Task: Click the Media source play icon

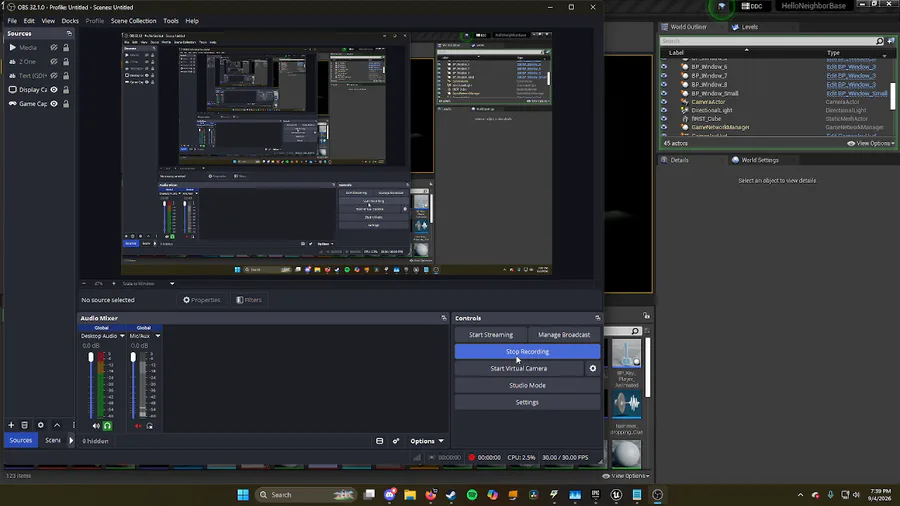Action: coord(13,48)
